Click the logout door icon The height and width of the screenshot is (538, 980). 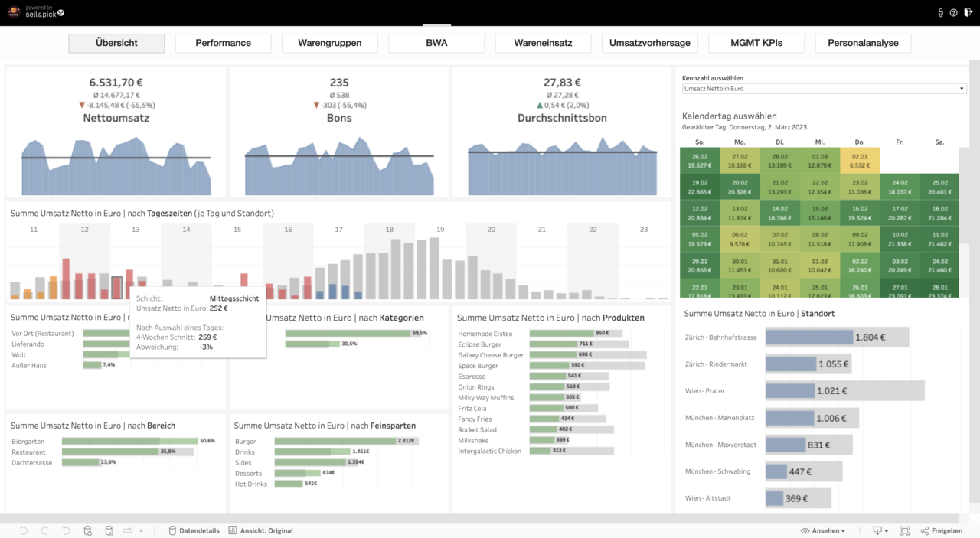[967, 13]
